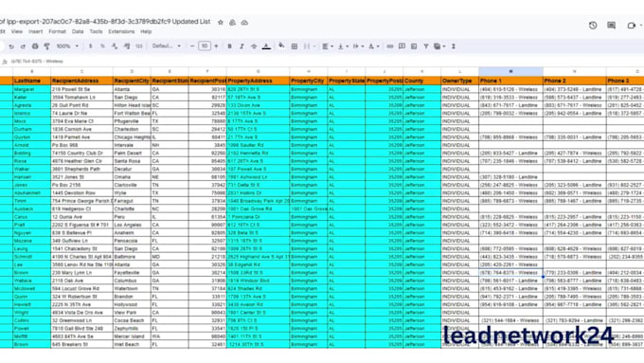Open the Tools menu
This screenshot has height=363, width=644.
tap(96, 31)
